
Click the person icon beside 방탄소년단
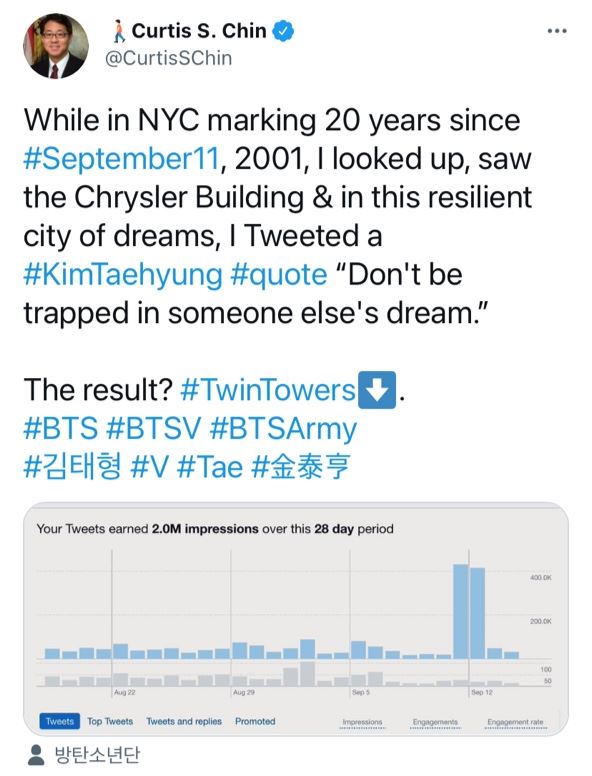point(36,755)
